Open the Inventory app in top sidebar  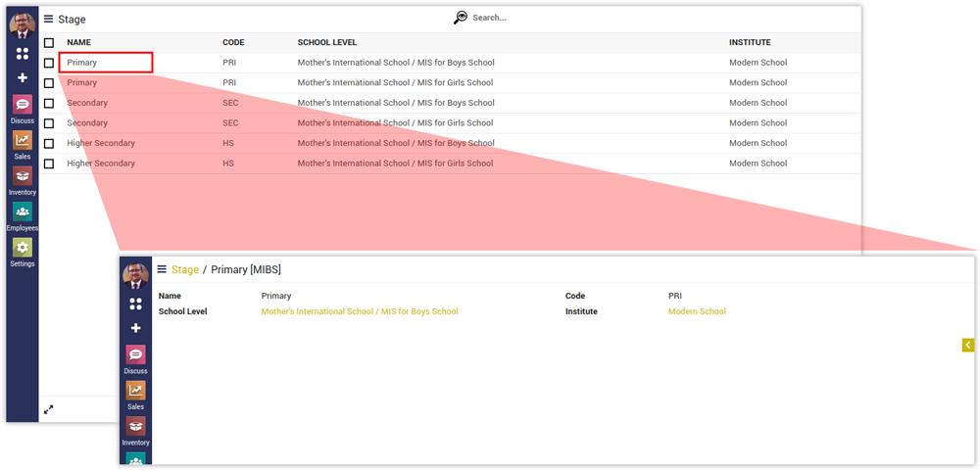click(x=22, y=177)
